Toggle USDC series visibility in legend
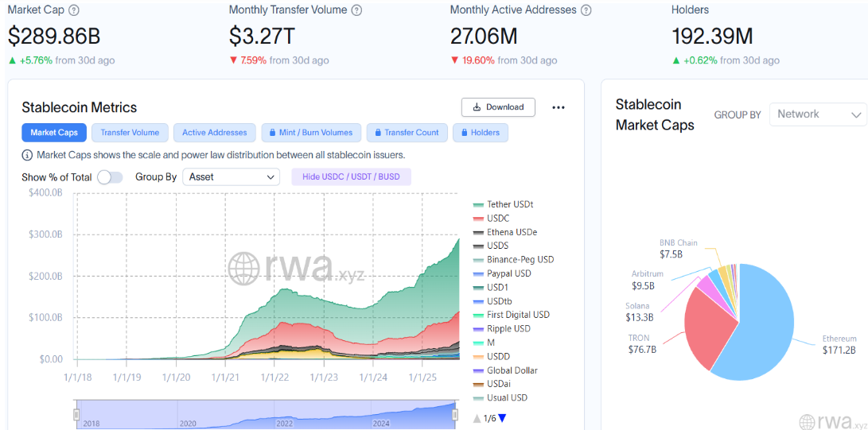The width and height of the screenshot is (868, 430). pos(498,219)
